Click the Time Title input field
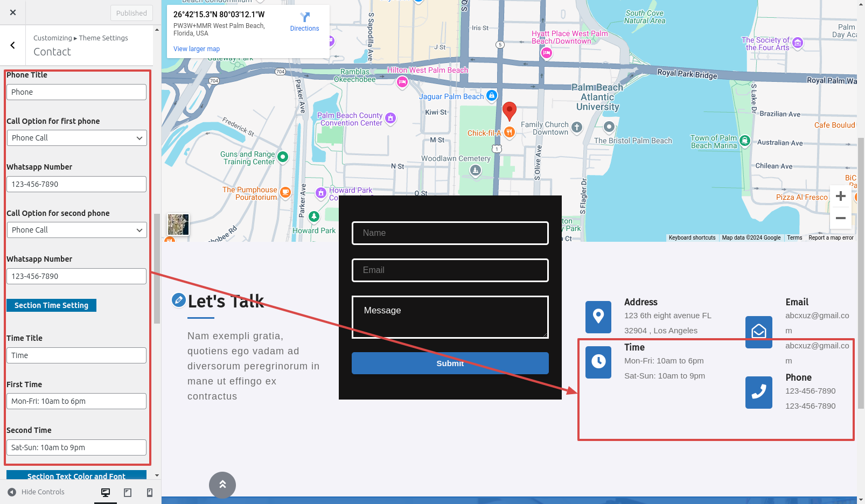Viewport: 865px width, 504px height. coord(76,355)
